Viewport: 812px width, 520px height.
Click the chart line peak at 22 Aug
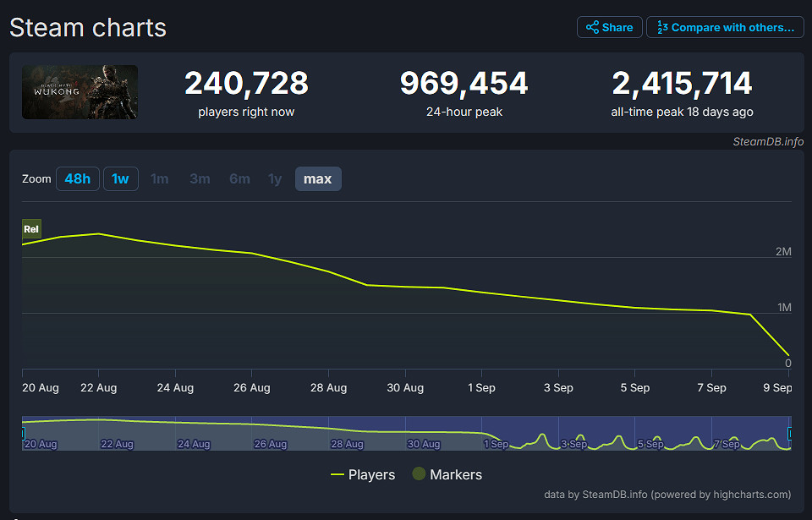pos(99,233)
